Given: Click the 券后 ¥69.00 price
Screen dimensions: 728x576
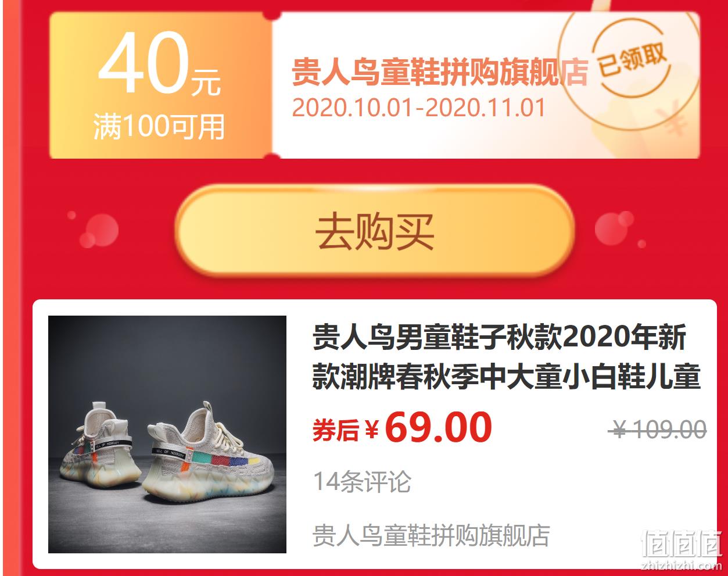Looking at the screenshot, I should pos(402,428).
